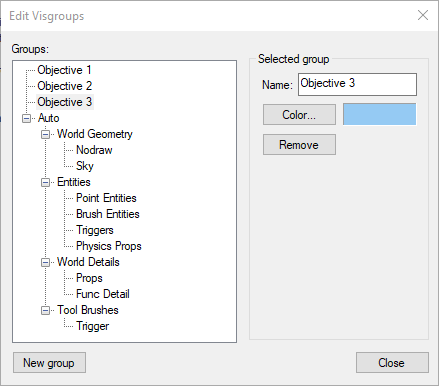Create a New group

pos(49,363)
